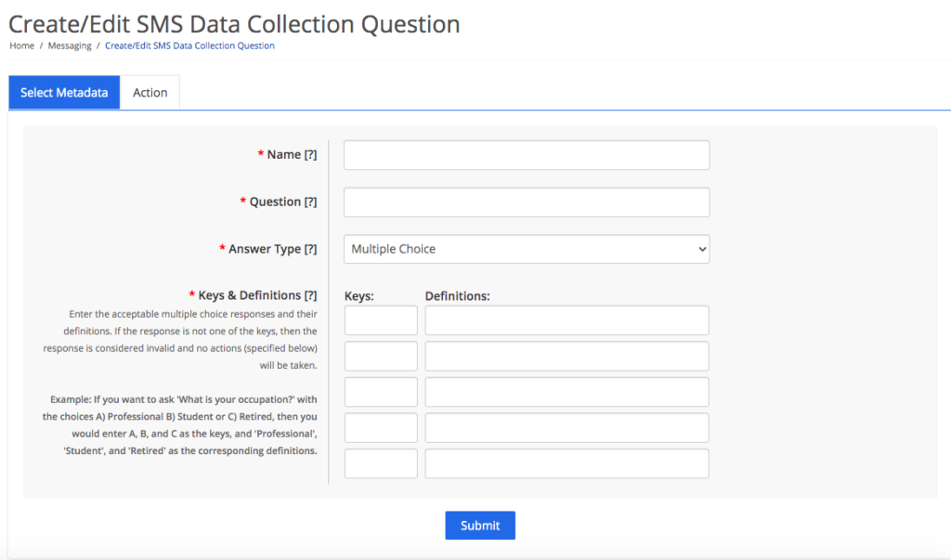Screen dimensions: 951x560
Task: Submit the SMS data collection question
Action: pyautogui.click(x=479, y=525)
